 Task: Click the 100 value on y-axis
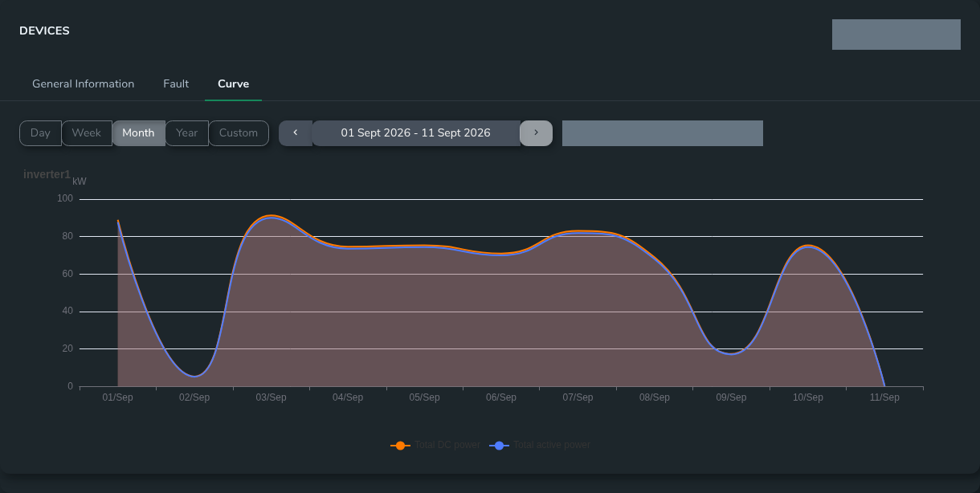pyautogui.click(x=65, y=199)
